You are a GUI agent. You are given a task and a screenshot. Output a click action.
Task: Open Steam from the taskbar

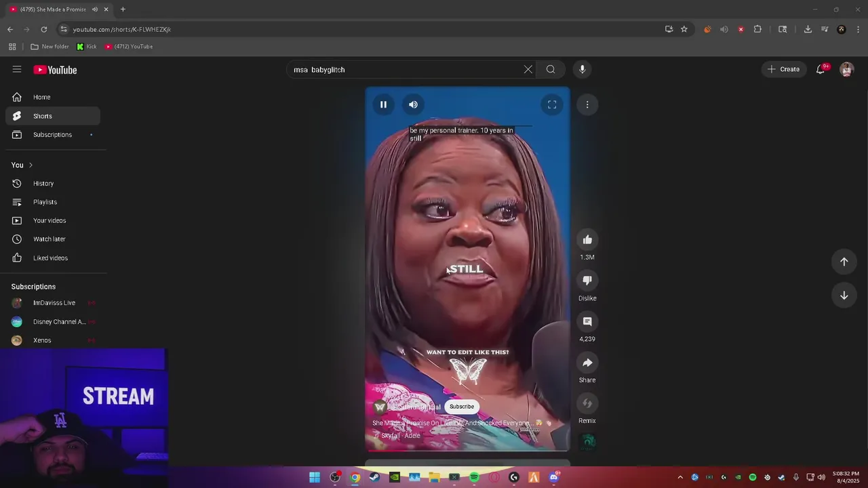(x=374, y=477)
